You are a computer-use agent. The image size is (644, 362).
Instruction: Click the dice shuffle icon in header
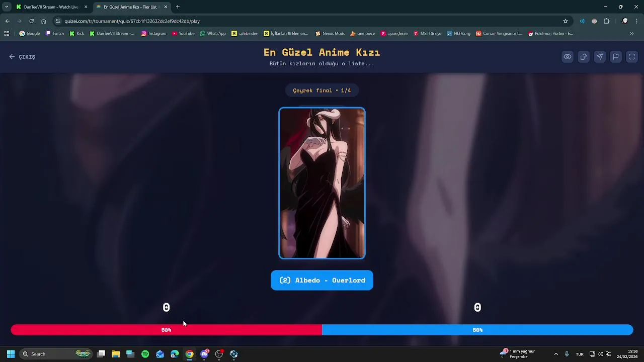pyautogui.click(x=584, y=57)
